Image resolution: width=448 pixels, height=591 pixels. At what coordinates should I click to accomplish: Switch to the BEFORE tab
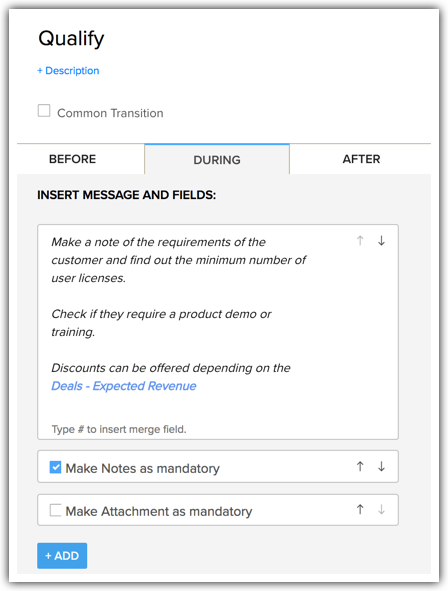point(73,159)
